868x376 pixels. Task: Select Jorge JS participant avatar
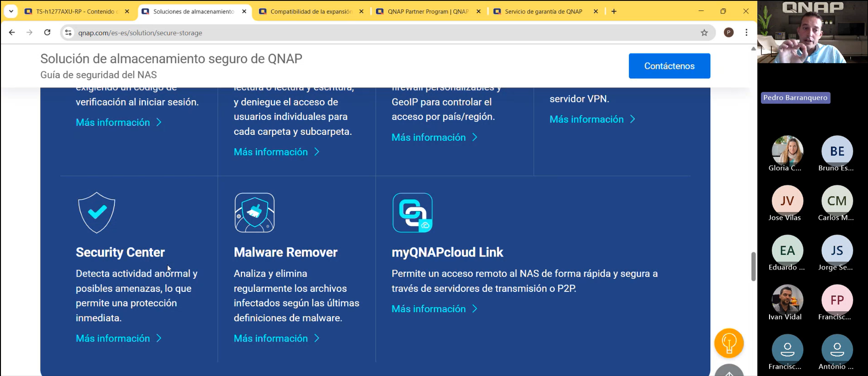pyautogui.click(x=837, y=250)
